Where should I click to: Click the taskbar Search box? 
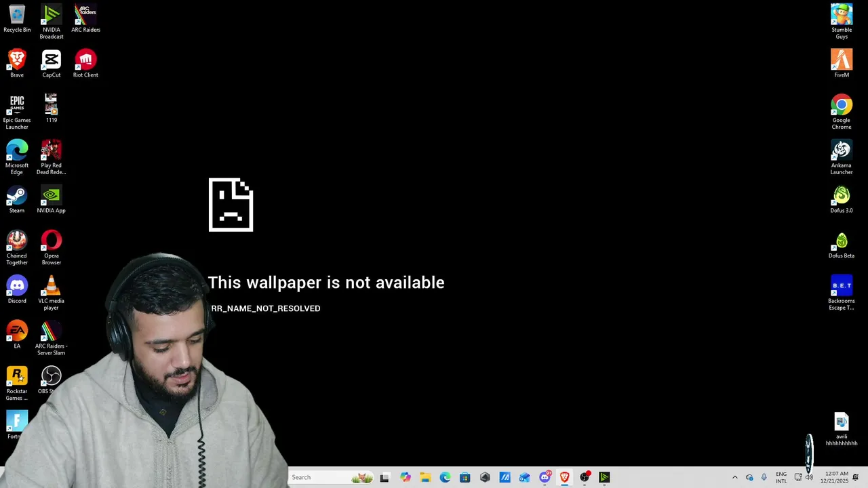click(331, 477)
